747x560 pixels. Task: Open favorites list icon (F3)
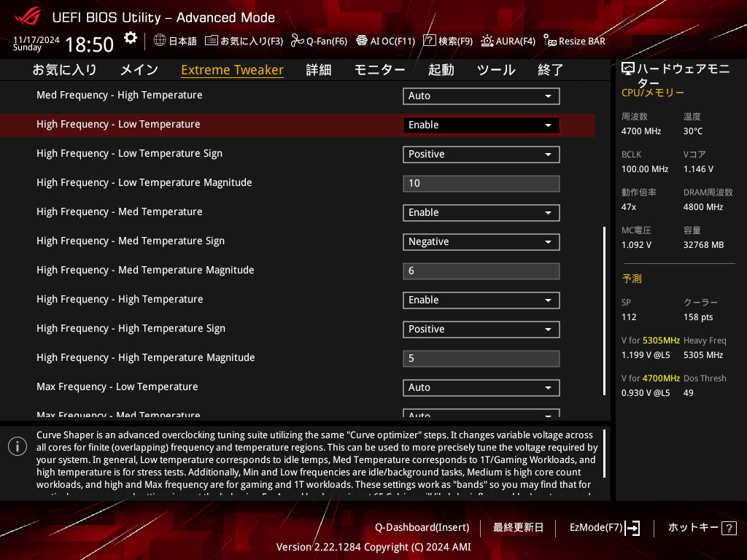tap(211, 41)
